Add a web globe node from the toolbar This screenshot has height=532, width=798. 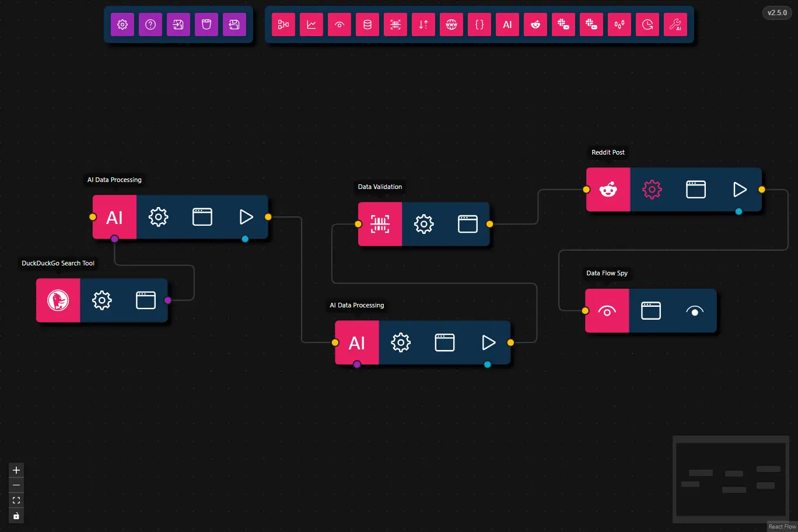[451, 24]
